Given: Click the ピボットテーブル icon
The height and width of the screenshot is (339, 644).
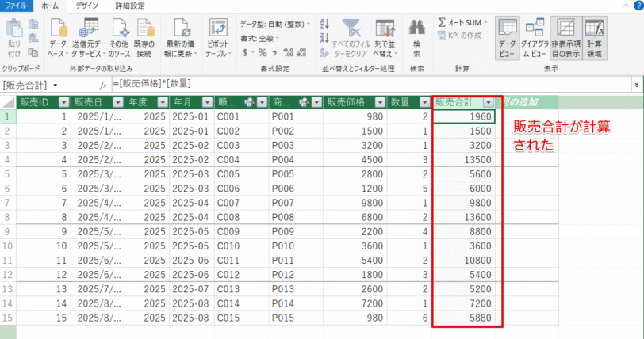Looking at the screenshot, I should coord(218,29).
